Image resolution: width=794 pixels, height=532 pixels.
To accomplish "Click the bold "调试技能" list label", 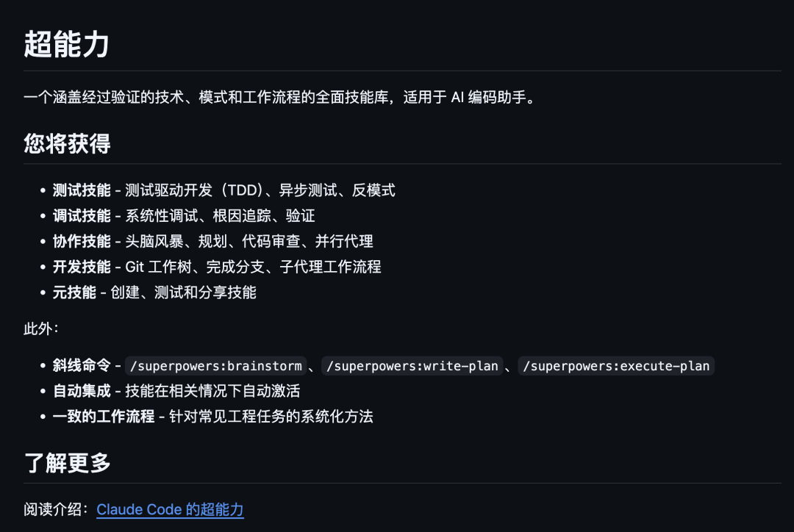I will 82,216.
